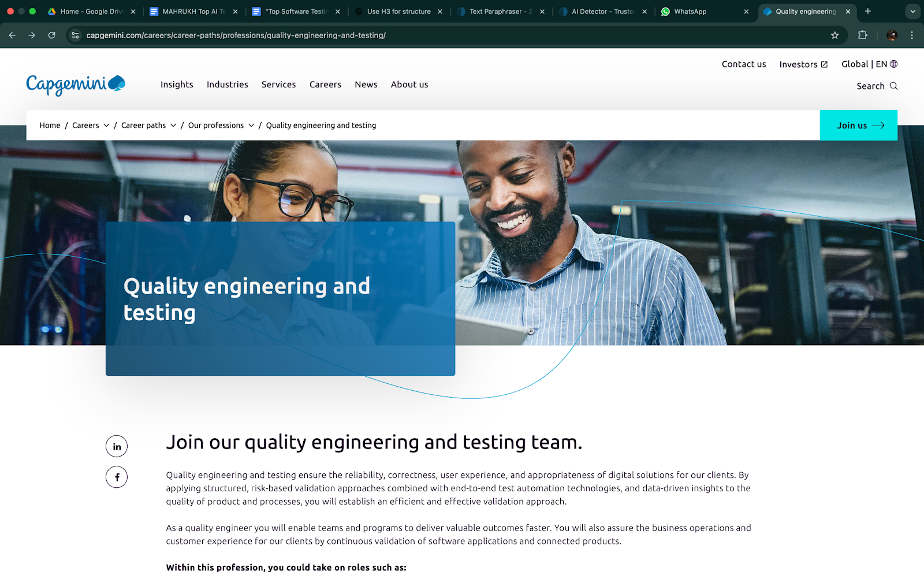Open a new browser tab
This screenshot has width=924, height=578.
pos(867,12)
